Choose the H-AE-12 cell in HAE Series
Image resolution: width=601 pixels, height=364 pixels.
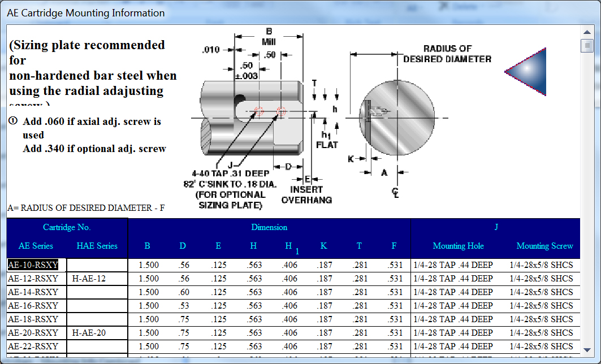pyautogui.click(x=89, y=278)
